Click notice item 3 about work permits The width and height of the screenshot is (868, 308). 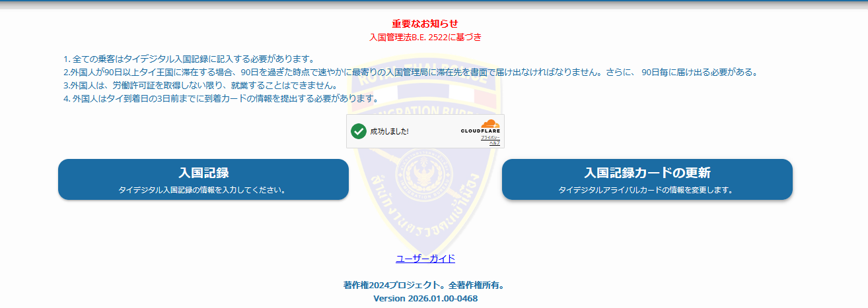pyautogui.click(x=199, y=86)
